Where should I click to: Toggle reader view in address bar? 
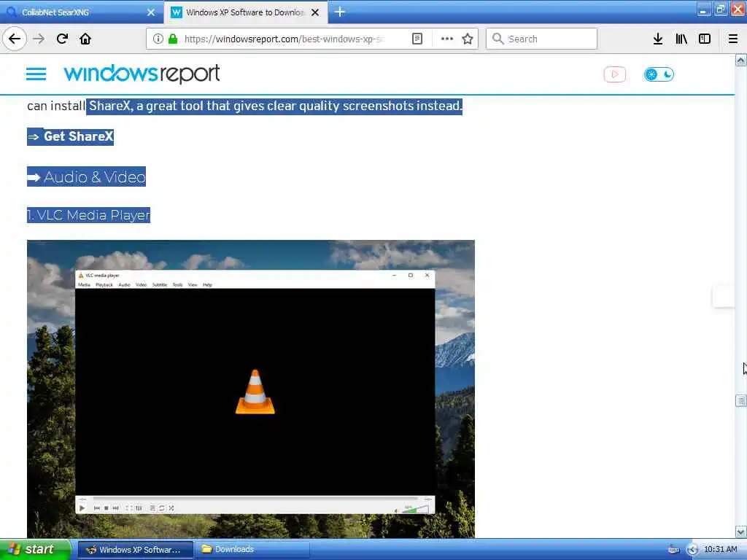pos(417,39)
